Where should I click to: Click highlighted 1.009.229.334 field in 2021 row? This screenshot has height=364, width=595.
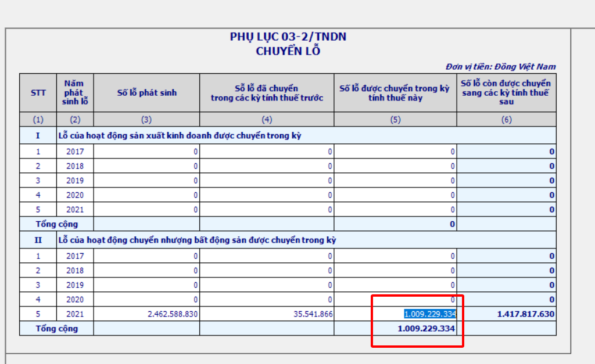pyautogui.click(x=429, y=314)
